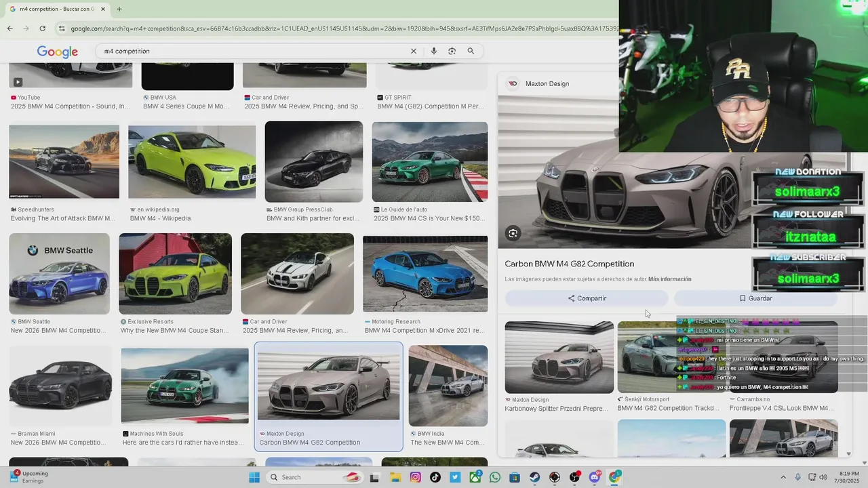This screenshot has width=868, height=488.
Task: Click Here are the cars I'd rather caption
Action: tap(182, 443)
